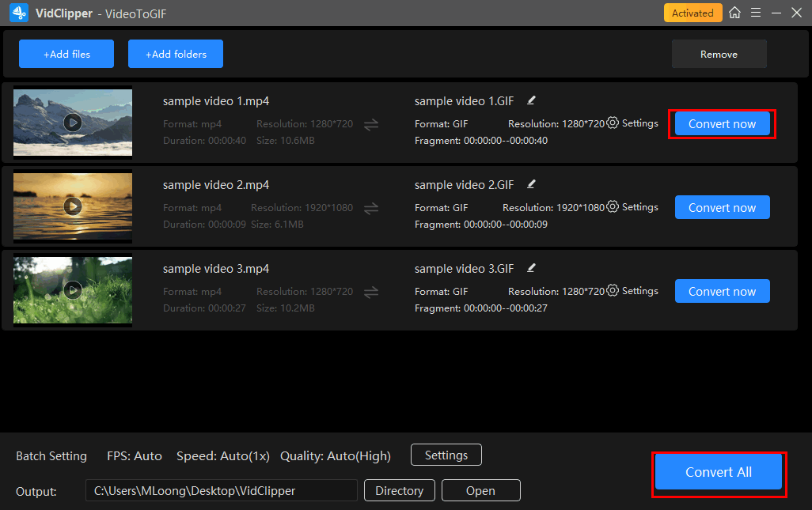812x510 pixels.
Task: Click the +Add folders button
Action: pos(176,54)
